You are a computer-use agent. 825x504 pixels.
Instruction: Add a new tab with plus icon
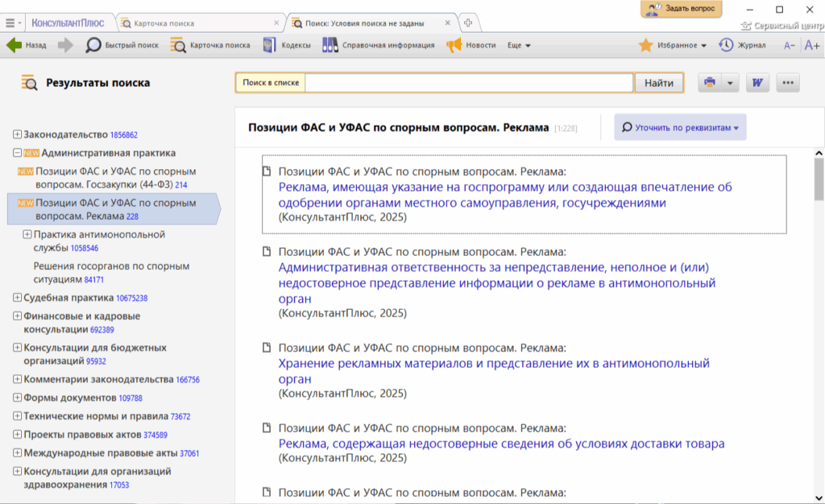tap(468, 23)
